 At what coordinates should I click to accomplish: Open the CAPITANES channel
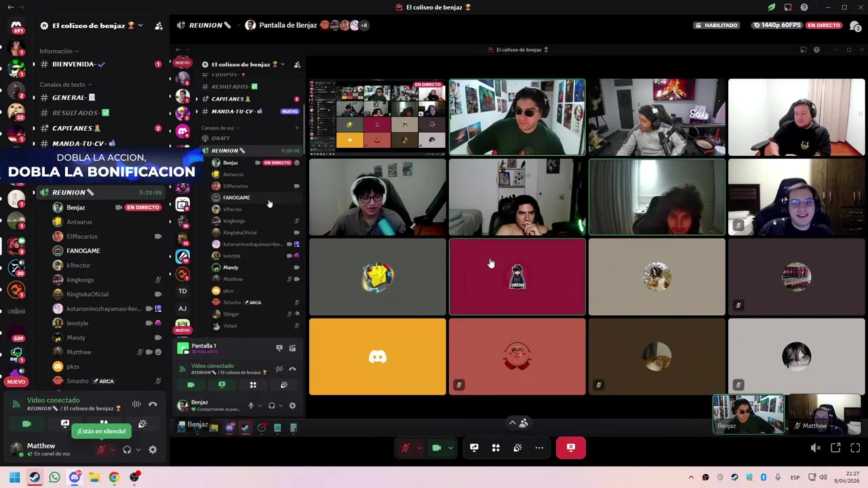point(100,128)
